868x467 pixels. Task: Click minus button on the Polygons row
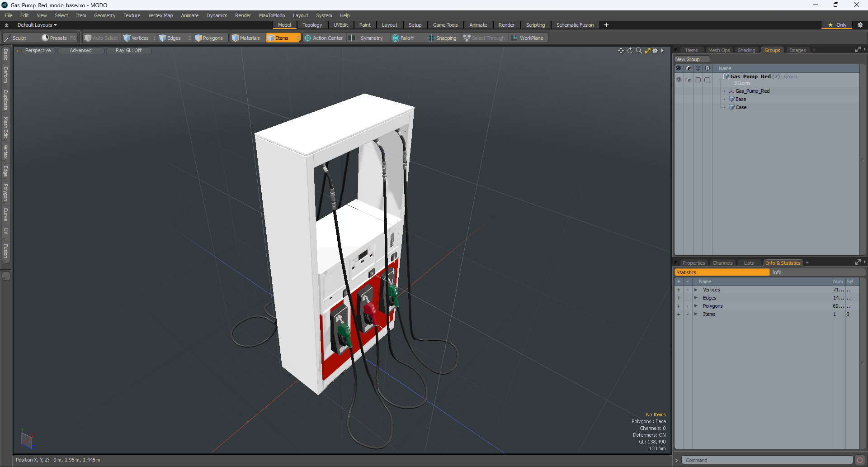pyautogui.click(x=688, y=306)
